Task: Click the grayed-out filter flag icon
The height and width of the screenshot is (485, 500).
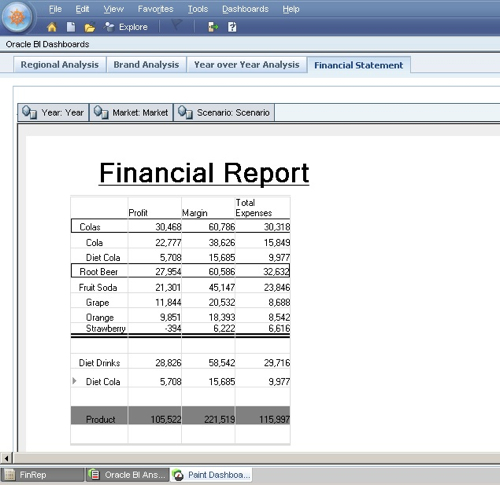Action: pos(176,25)
